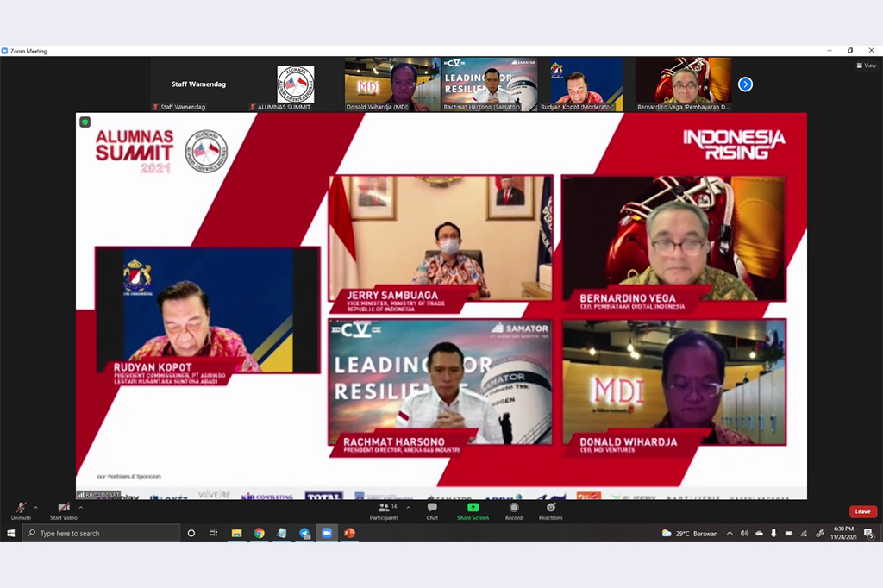
Task: Open Telegram from the taskbar
Action: (304, 534)
